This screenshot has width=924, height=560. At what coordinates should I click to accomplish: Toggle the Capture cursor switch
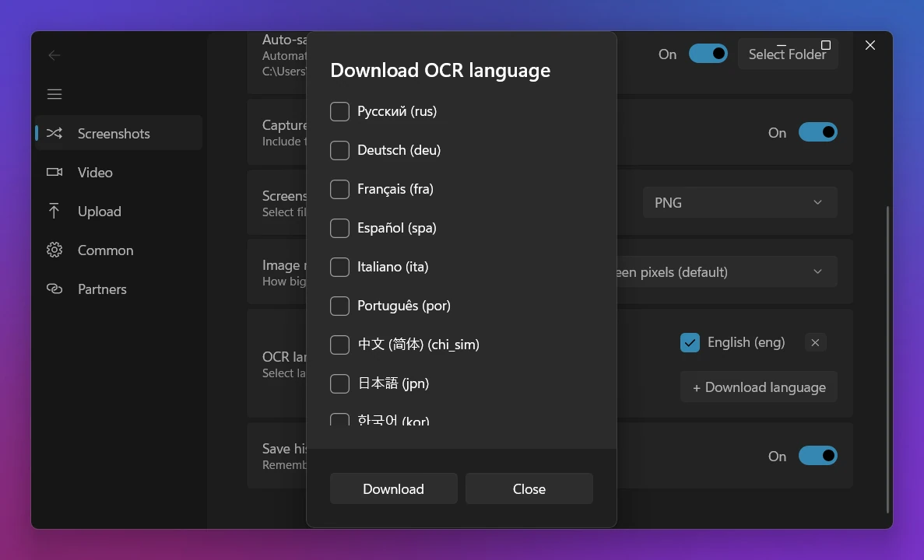818,132
